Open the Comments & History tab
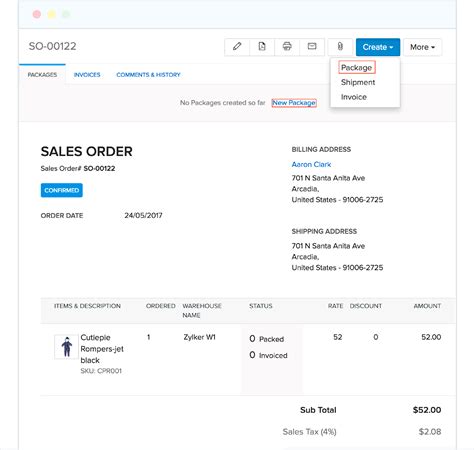The height and width of the screenshot is (450, 474). pos(148,75)
